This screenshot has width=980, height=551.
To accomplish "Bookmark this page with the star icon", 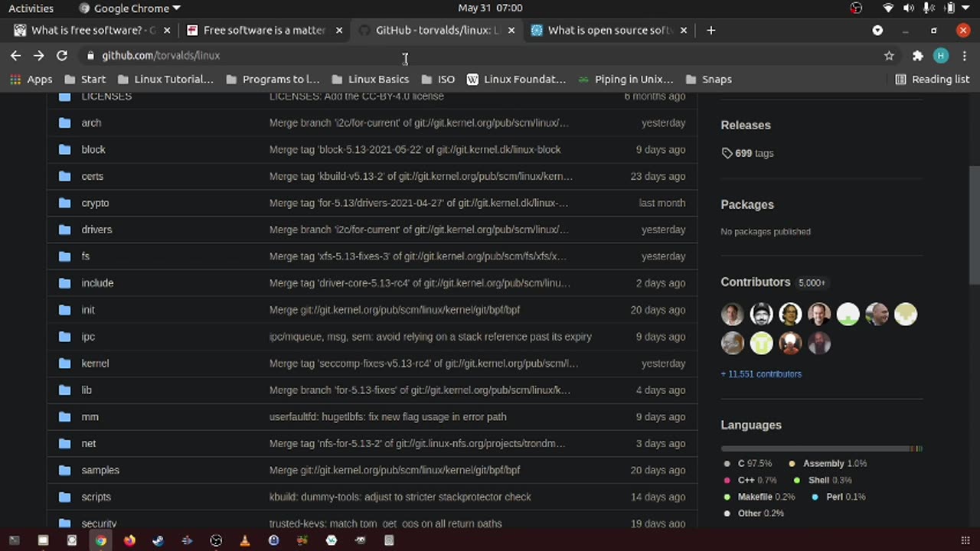I will coord(889,55).
